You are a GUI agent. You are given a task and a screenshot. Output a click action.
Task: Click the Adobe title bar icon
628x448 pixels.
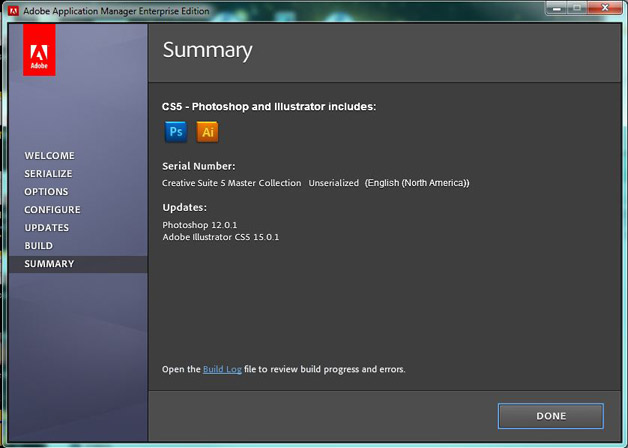[13, 11]
